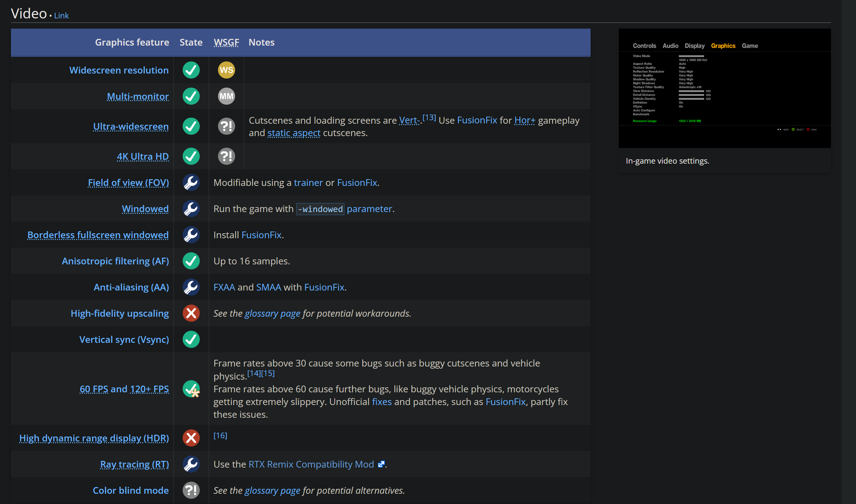Click the Windowed row wrench icon
This screenshot has width=856, height=504.
[191, 209]
